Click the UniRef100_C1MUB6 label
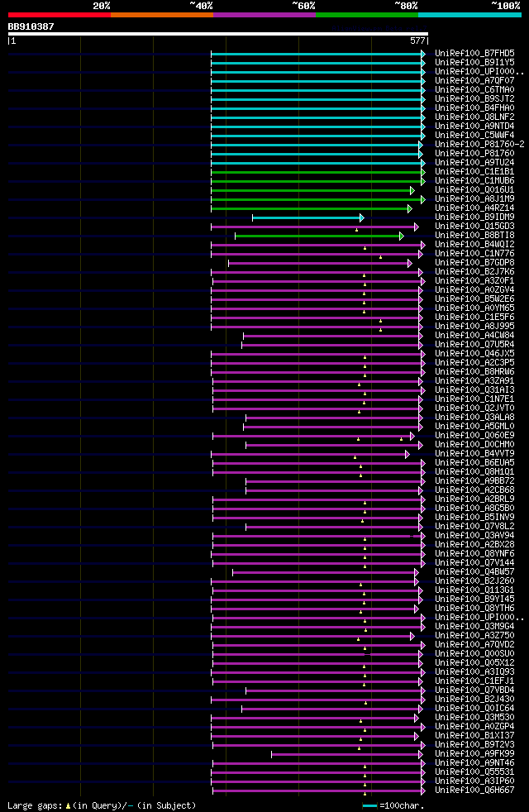Screen dimensions: 529x812 (x=474, y=181)
